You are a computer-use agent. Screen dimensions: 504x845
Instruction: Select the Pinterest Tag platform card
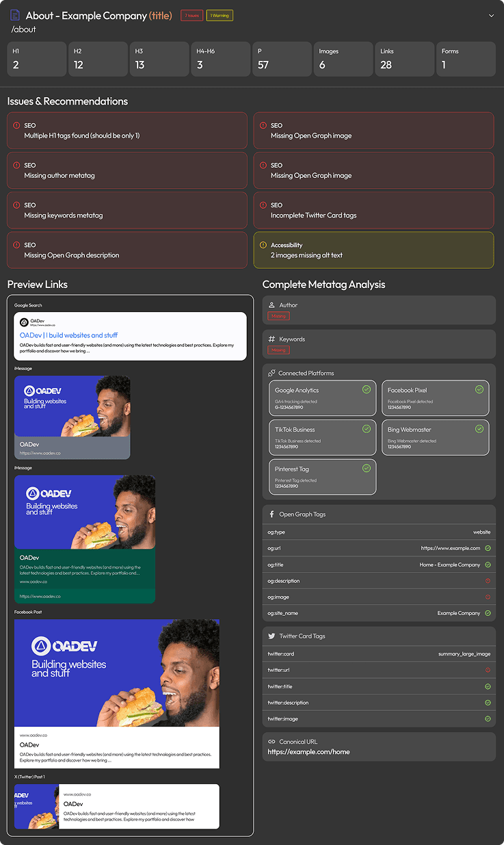[322, 477]
